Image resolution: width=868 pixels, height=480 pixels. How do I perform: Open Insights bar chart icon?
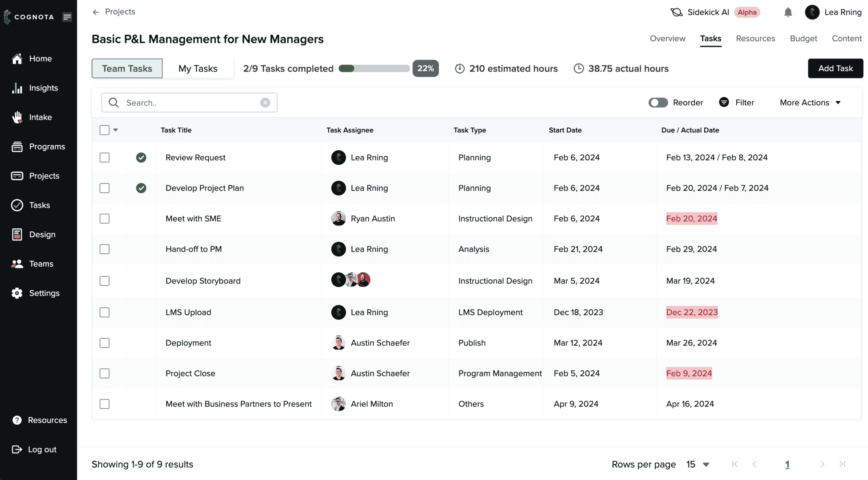(x=17, y=88)
